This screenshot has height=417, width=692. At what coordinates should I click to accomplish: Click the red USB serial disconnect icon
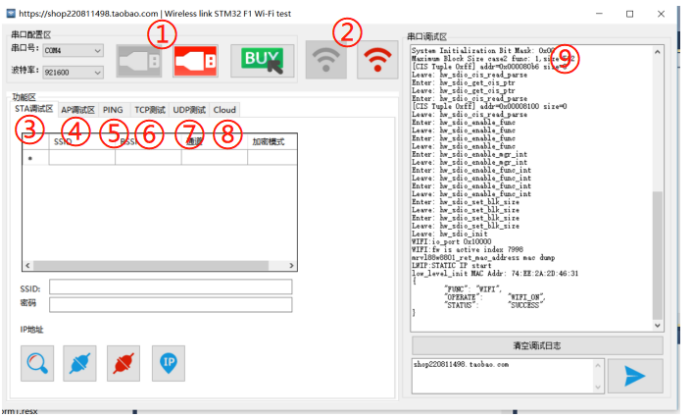(x=196, y=61)
